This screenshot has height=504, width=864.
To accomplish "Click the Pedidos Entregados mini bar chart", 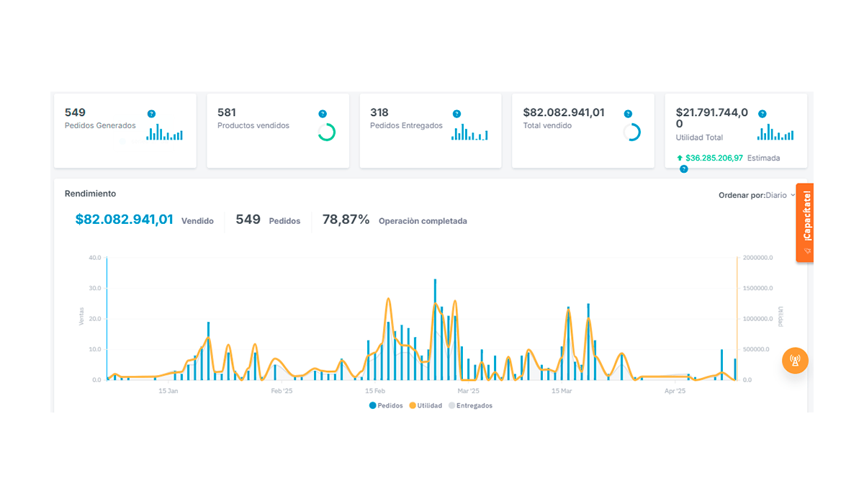I will (x=469, y=132).
